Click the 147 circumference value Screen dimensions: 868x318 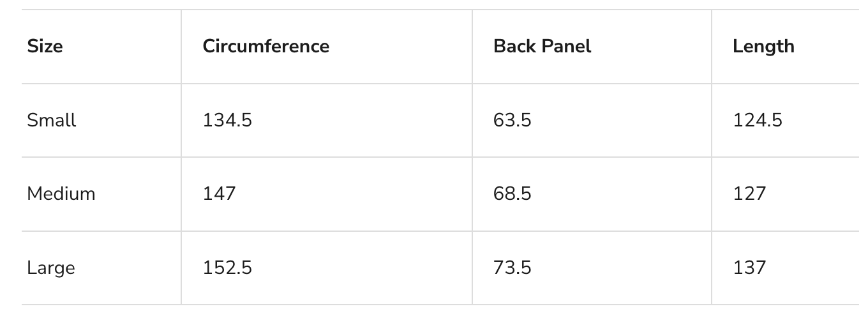tap(219, 193)
